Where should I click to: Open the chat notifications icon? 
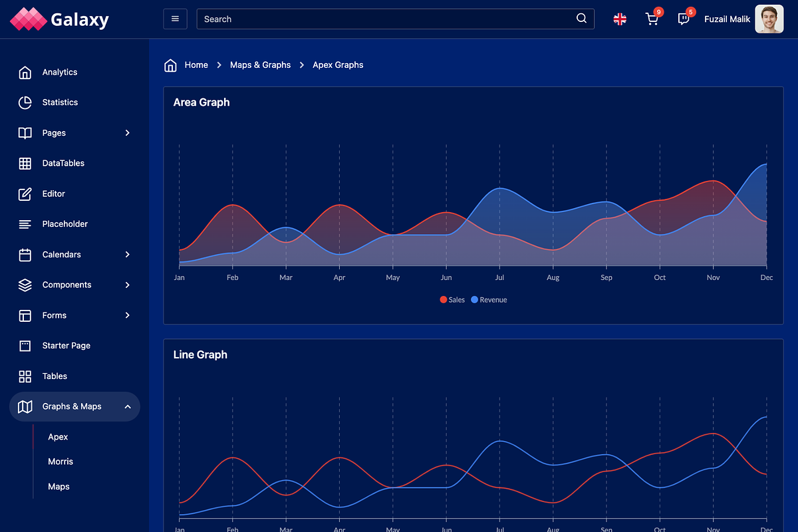(683, 19)
